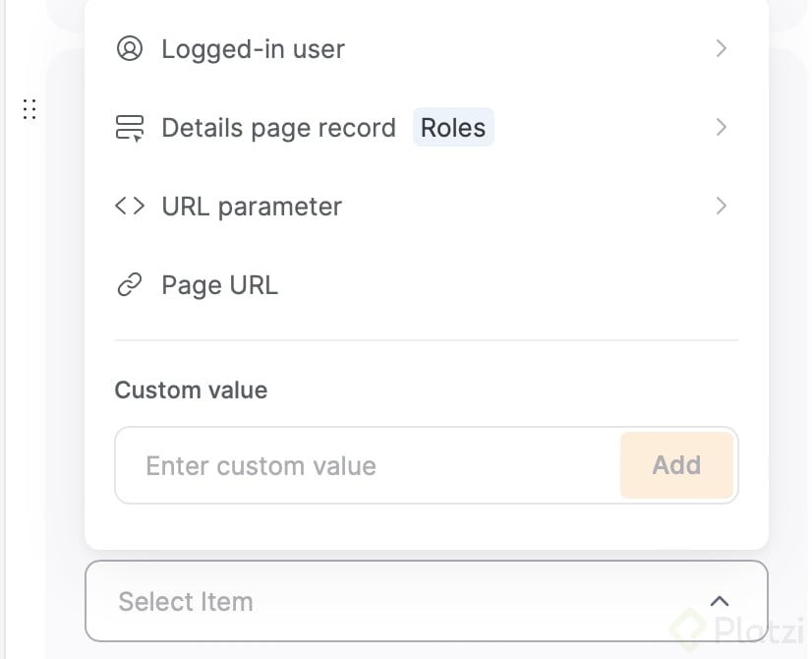Click the Page URL link icon
Image resolution: width=812 pixels, height=659 pixels.
click(x=130, y=285)
